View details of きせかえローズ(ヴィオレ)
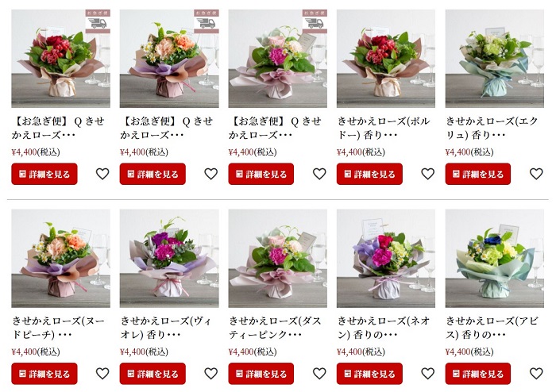Viewport: 556px width, 392px height. tap(153, 374)
